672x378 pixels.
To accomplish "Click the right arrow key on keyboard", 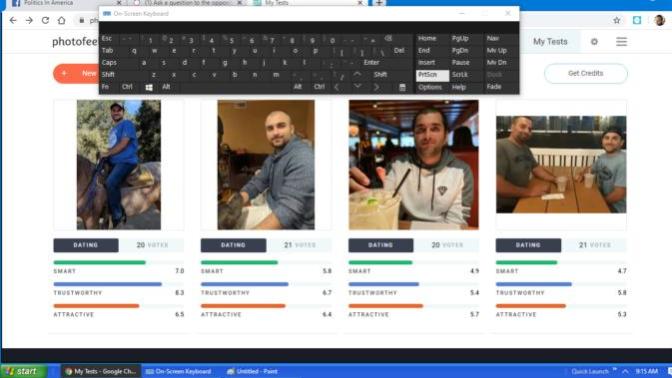I will point(376,87).
